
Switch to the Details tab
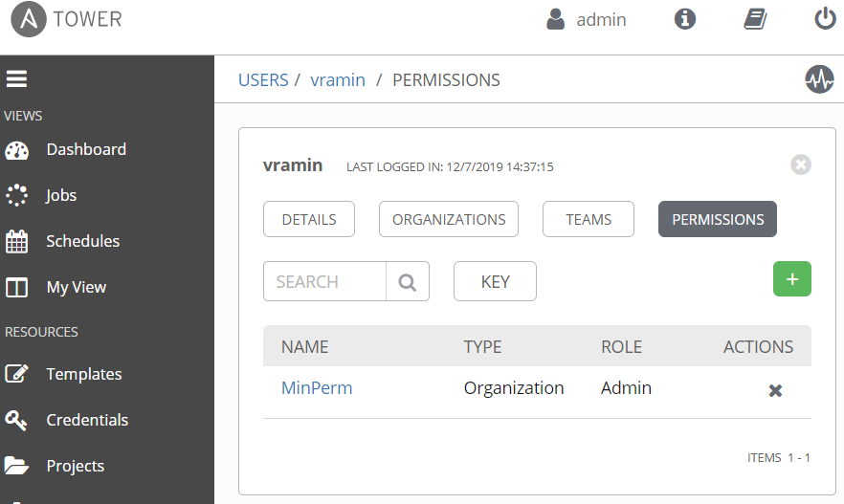[x=309, y=219]
